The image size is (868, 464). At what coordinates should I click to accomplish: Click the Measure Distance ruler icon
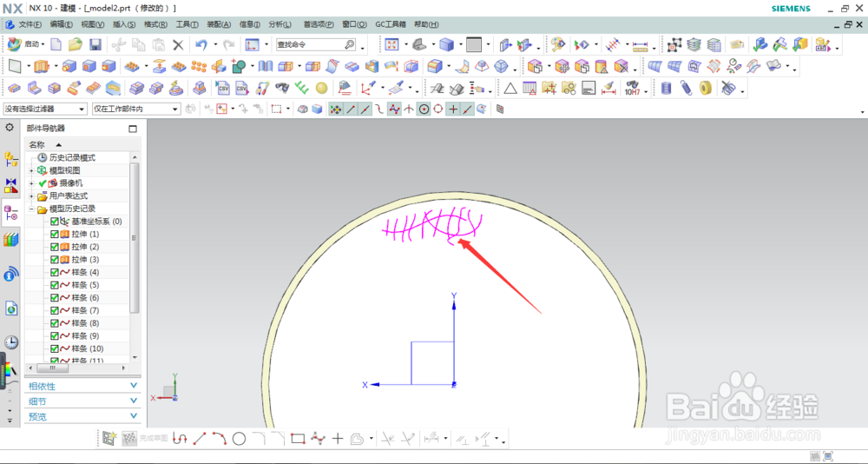point(640,45)
